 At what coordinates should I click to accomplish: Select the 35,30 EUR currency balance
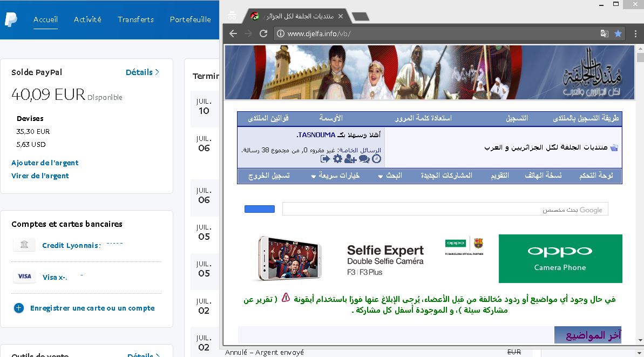tap(33, 131)
